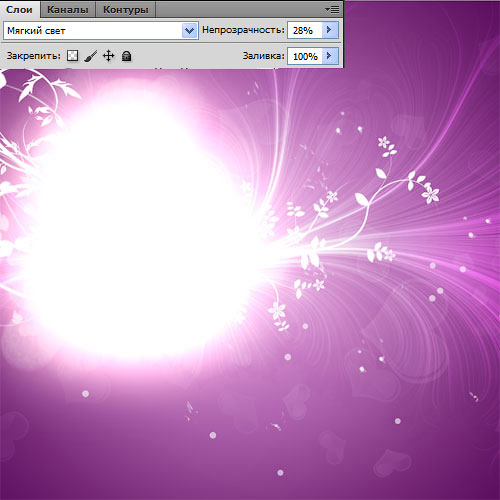Click the Закрепить label
Screen dimensions: 500x500
point(34,56)
